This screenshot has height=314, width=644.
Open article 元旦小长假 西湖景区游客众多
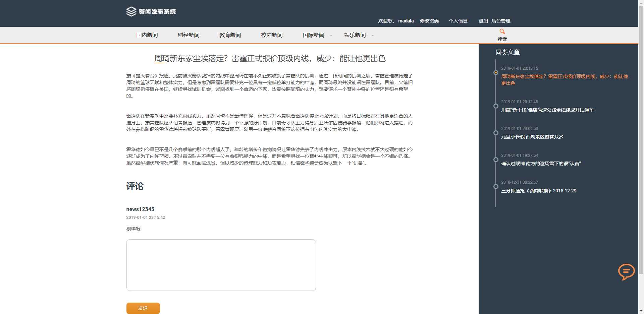click(532, 137)
